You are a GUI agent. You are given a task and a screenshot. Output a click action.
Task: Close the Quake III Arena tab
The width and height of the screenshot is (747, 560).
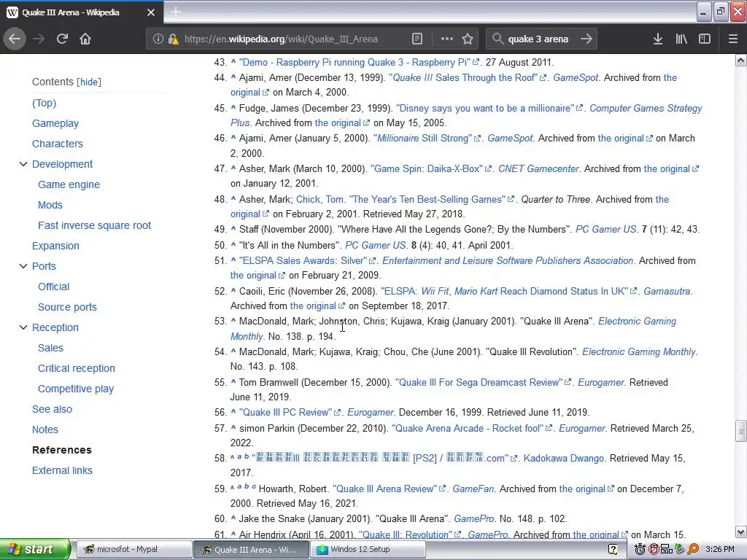[x=151, y=12]
